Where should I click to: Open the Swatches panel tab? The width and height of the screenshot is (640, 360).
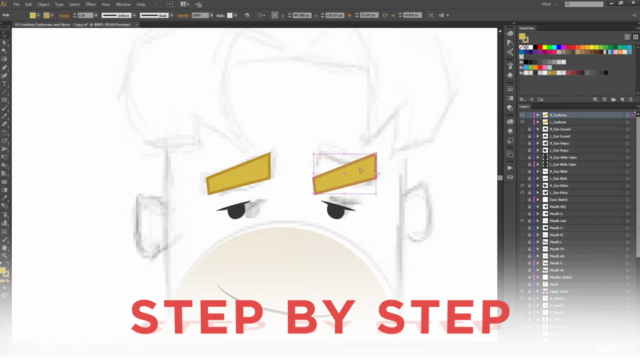point(527,28)
